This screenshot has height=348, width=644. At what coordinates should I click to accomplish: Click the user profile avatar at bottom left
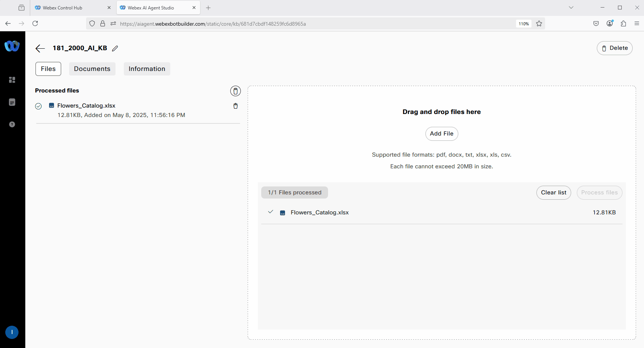coord(12,332)
